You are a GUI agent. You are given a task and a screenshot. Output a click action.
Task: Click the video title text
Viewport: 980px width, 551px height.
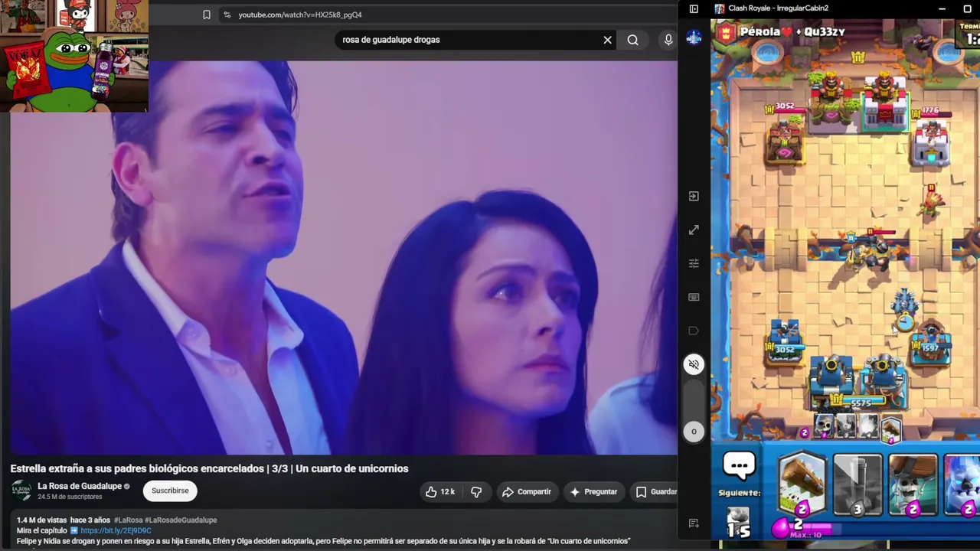209,468
